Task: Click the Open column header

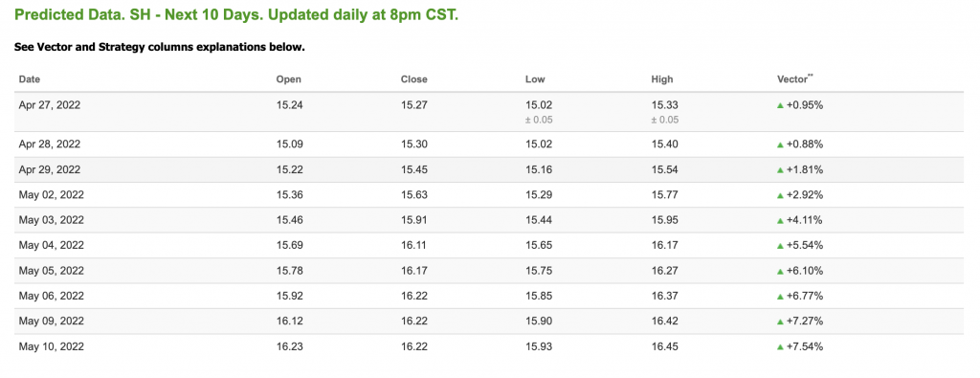Action: coord(288,79)
